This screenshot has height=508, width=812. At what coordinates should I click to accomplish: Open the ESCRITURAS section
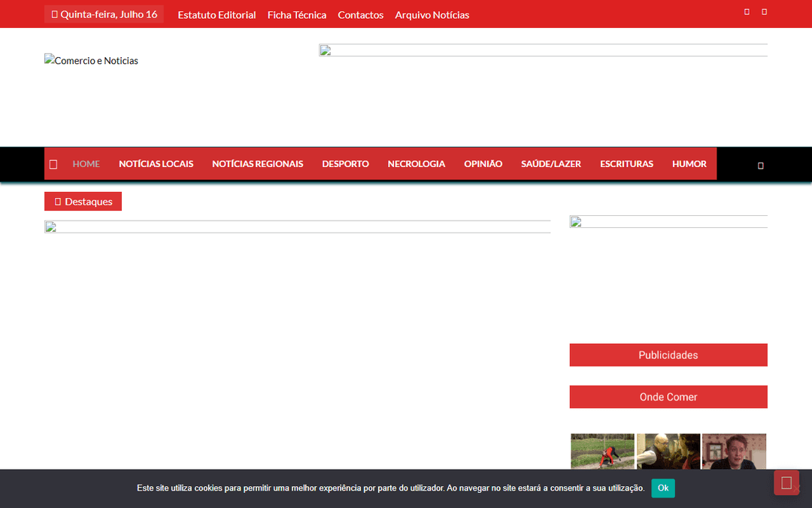point(626,164)
